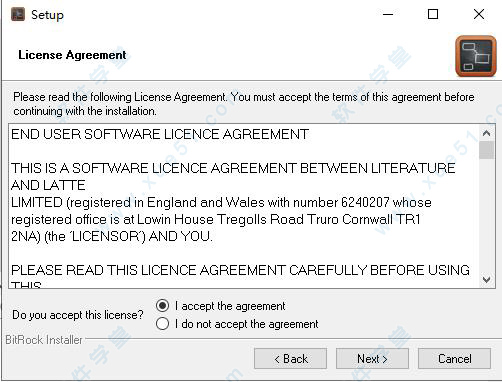Click the "BitRock Installer" label
The height and width of the screenshot is (382, 502).
44,340
